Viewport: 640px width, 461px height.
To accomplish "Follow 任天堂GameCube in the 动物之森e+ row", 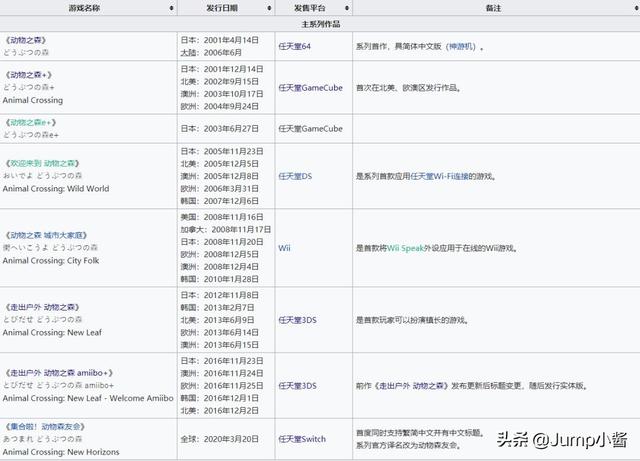I will tap(310, 129).
